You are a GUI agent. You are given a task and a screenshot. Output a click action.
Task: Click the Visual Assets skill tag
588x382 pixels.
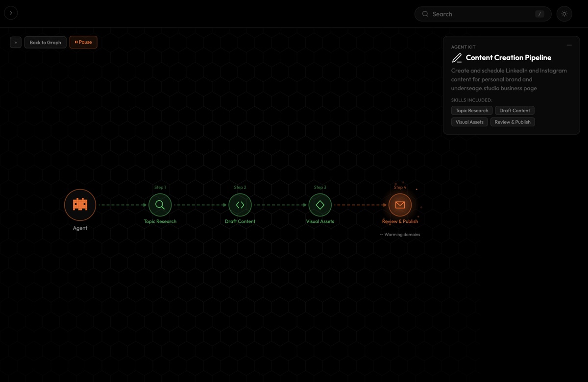(x=469, y=122)
